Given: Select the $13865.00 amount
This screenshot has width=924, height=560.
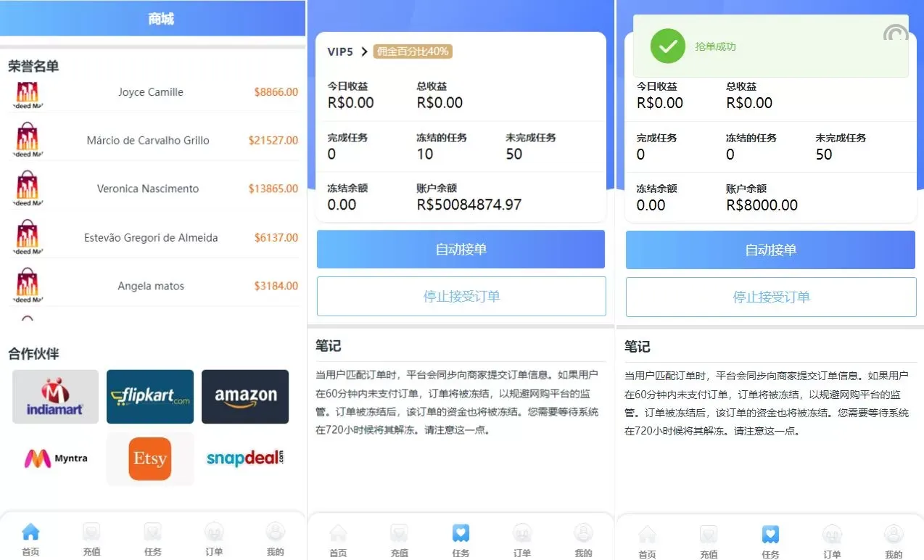Looking at the screenshot, I should [x=273, y=189].
